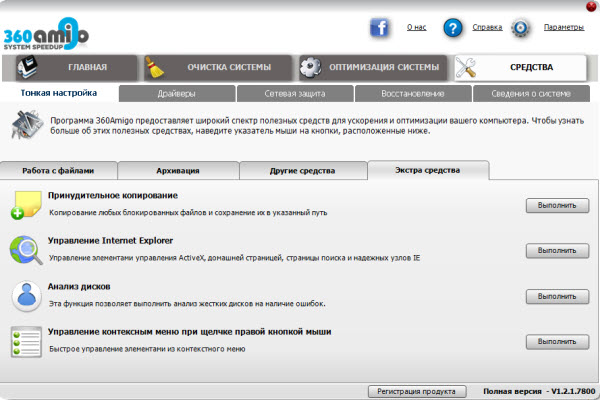Open the ГЛАВНАЯ main tab
Image resolution: width=600 pixels, height=400 pixels.
pyautogui.click(x=77, y=67)
